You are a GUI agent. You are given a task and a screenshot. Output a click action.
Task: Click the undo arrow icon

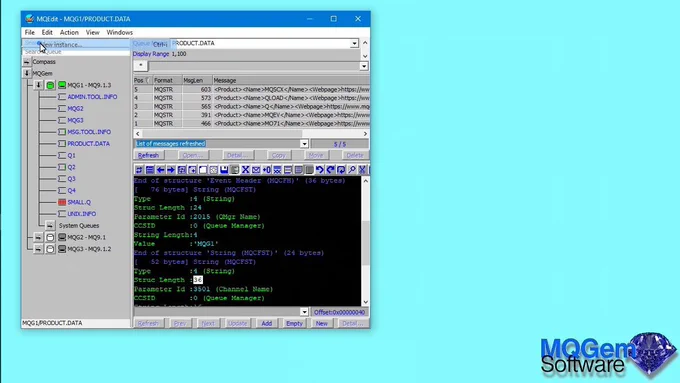(320, 170)
